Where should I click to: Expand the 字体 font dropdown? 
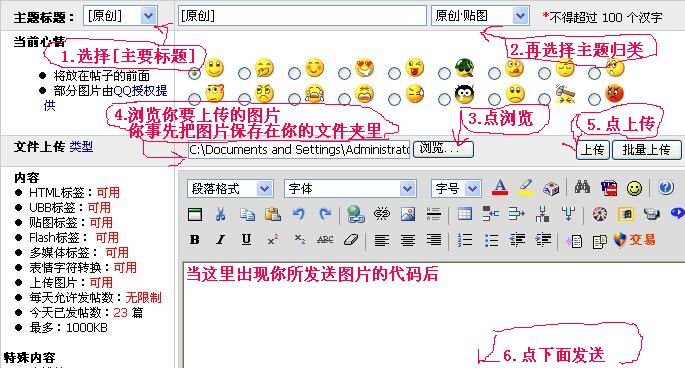(350, 189)
